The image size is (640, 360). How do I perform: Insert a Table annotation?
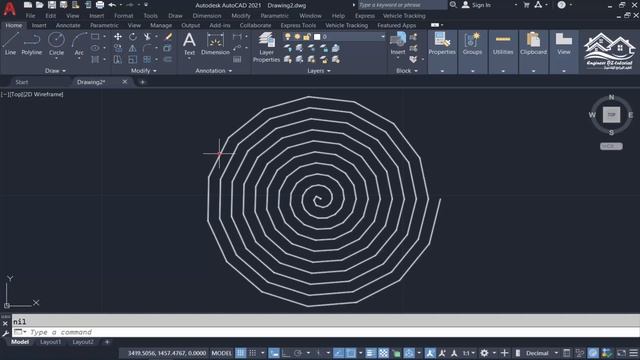coord(237,60)
